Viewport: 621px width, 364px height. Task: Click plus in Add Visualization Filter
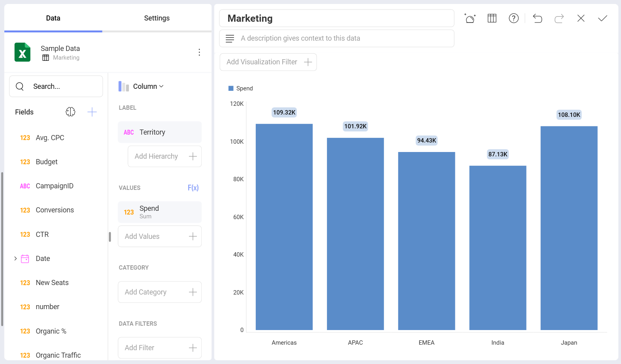point(308,62)
